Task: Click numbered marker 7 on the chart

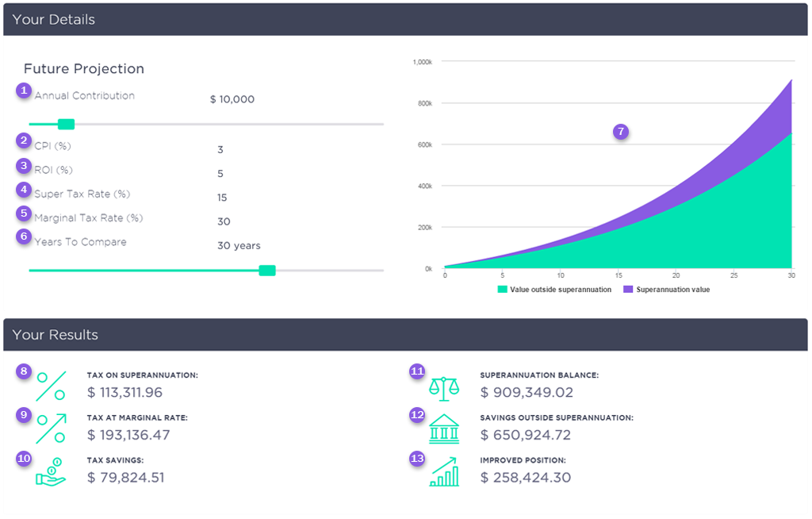Action: tap(621, 132)
